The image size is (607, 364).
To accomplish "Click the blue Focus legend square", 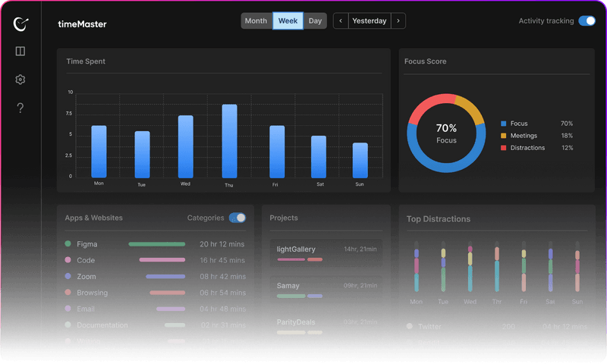I will click(x=503, y=124).
